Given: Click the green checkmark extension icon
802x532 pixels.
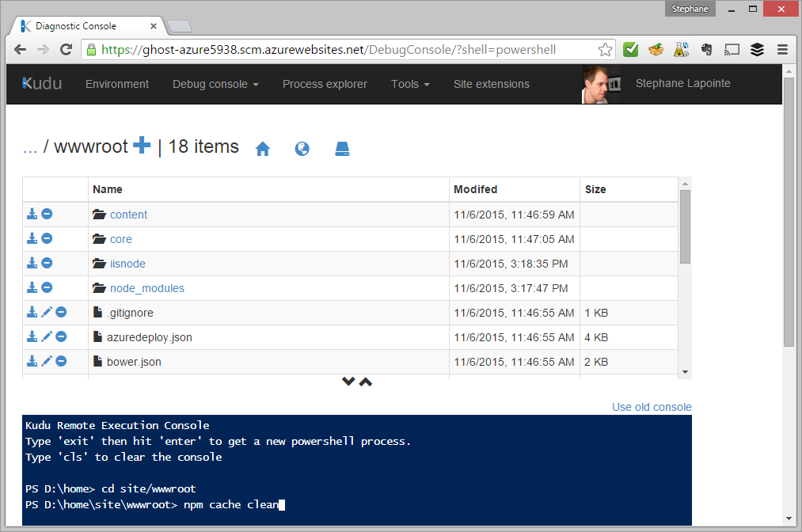Looking at the screenshot, I should pos(631,50).
